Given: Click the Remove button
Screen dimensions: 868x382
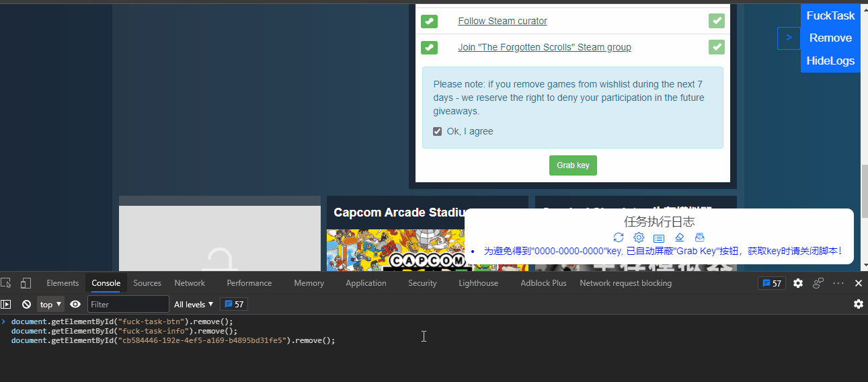Looking at the screenshot, I should (830, 38).
